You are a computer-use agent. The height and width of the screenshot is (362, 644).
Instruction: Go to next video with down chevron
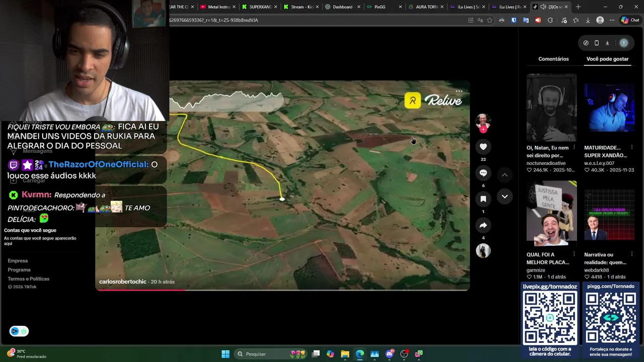tap(505, 197)
